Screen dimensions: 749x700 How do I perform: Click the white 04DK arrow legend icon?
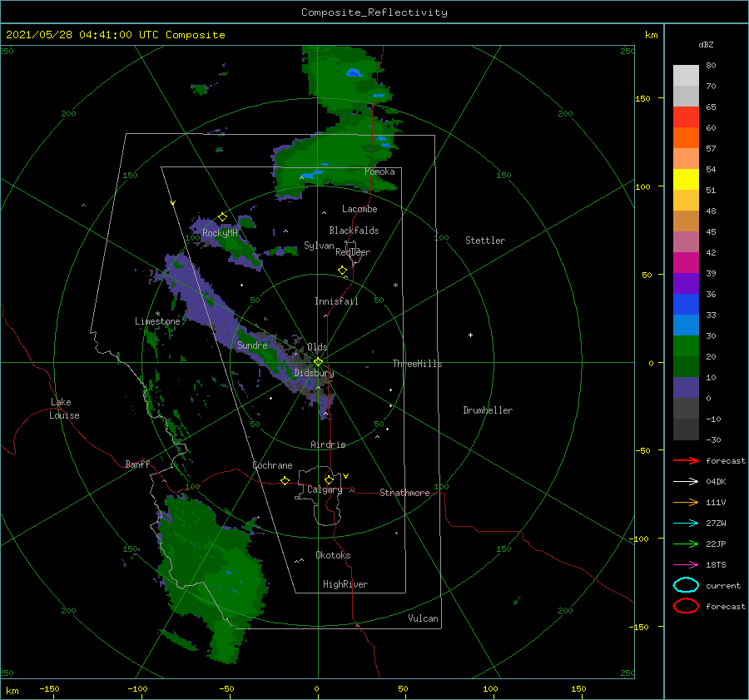686,481
